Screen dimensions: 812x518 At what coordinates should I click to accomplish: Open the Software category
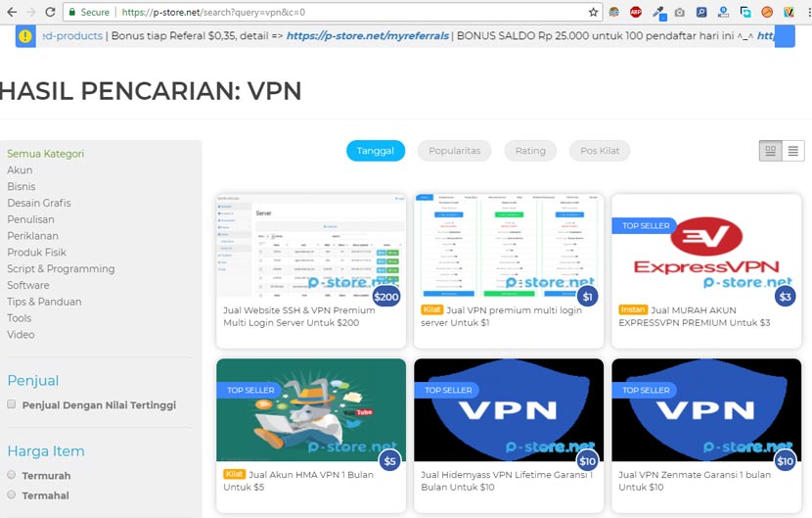coord(28,285)
